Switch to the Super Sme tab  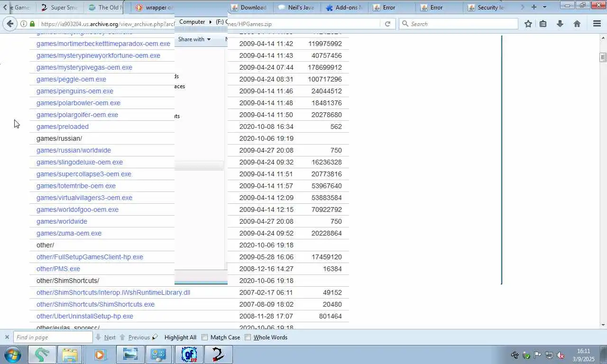60,7
